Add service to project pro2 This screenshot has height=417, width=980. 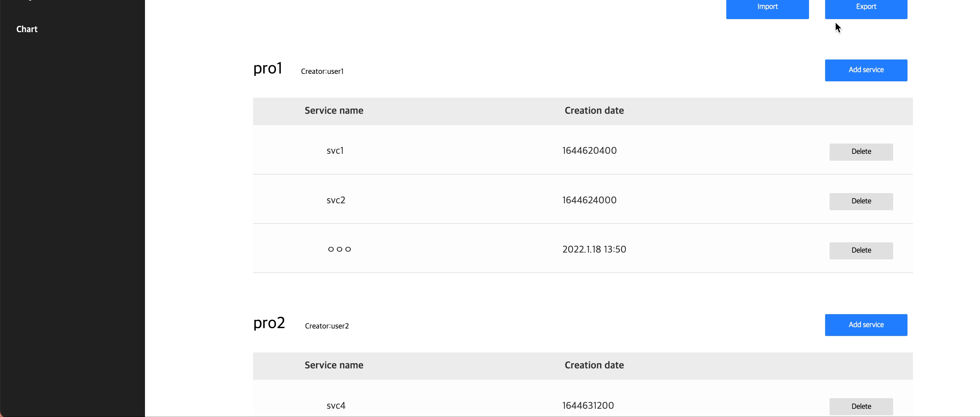click(865, 325)
